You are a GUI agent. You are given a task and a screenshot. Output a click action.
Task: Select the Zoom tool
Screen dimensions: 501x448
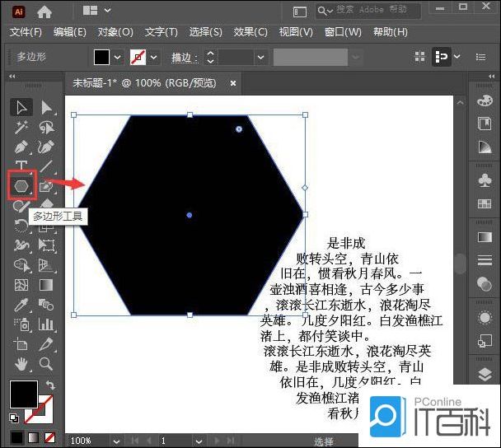click(46, 364)
